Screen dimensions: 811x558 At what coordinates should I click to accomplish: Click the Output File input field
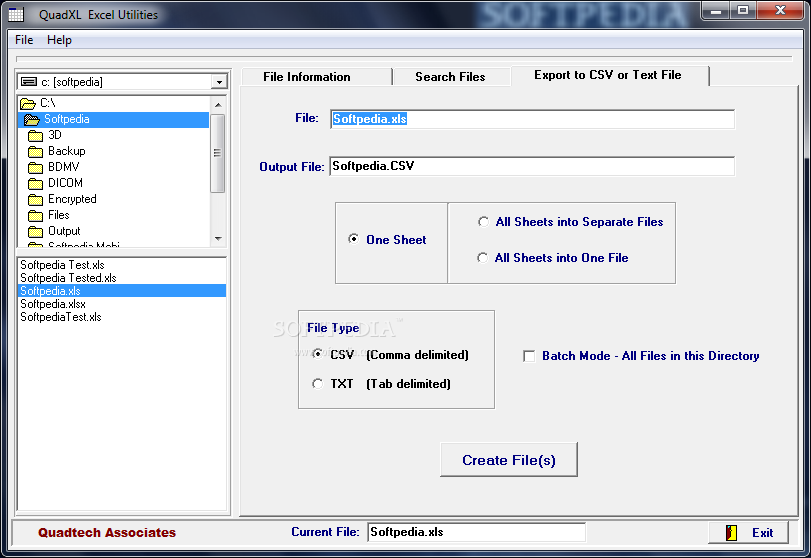pyautogui.click(x=532, y=166)
